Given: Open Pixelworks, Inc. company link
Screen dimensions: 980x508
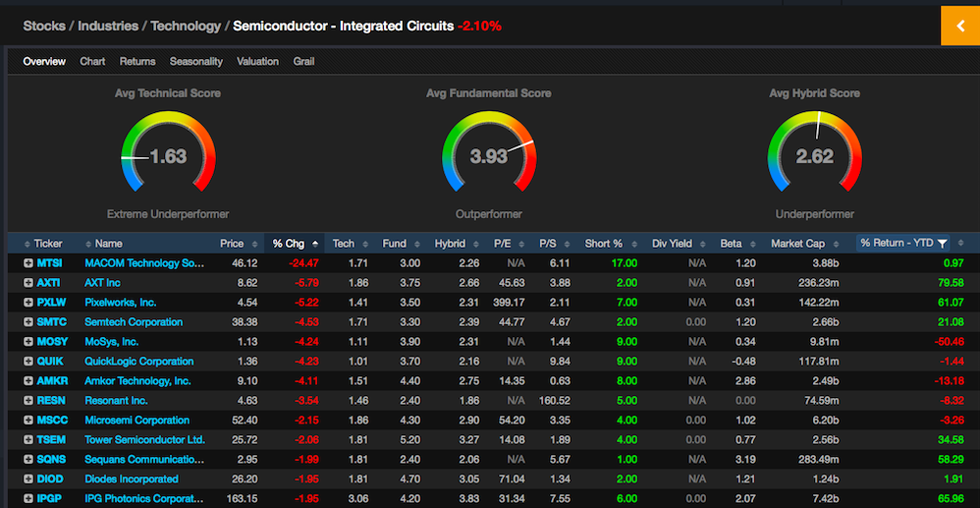Looking at the screenshot, I should tap(121, 303).
